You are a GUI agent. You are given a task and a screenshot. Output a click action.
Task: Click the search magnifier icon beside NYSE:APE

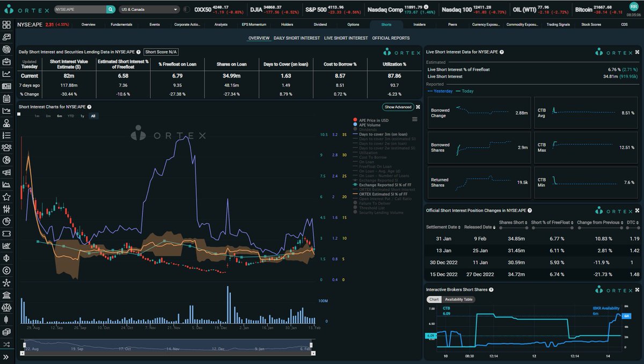pyautogui.click(x=111, y=9)
